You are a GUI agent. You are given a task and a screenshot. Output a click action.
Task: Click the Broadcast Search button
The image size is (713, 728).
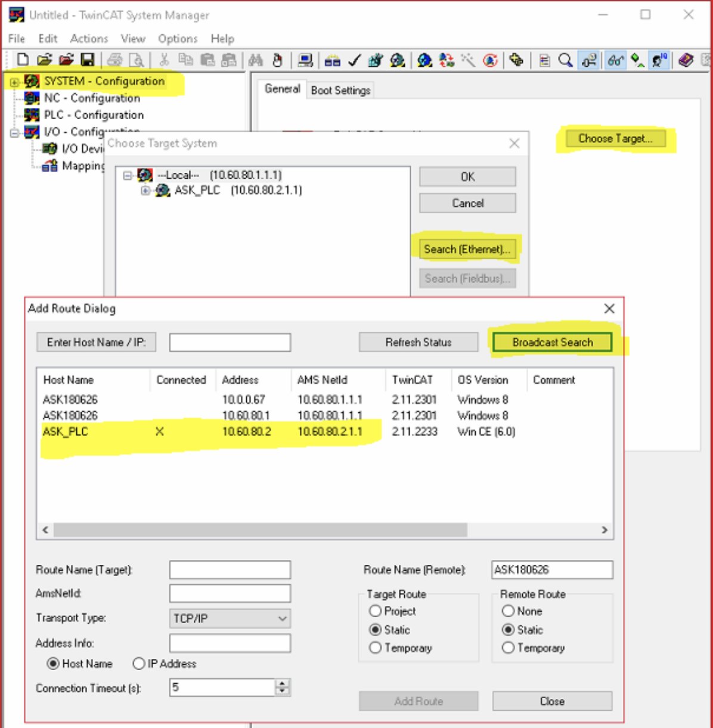[552, 343]
